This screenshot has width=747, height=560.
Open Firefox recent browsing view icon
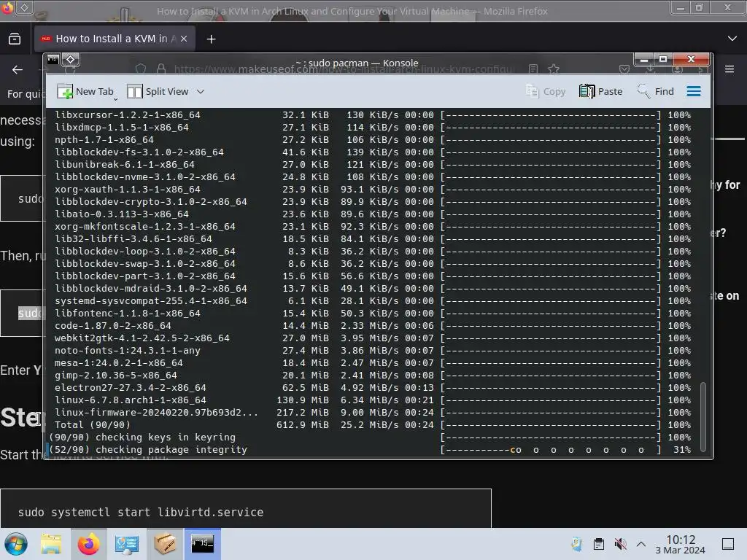click(x=15, y=39)
